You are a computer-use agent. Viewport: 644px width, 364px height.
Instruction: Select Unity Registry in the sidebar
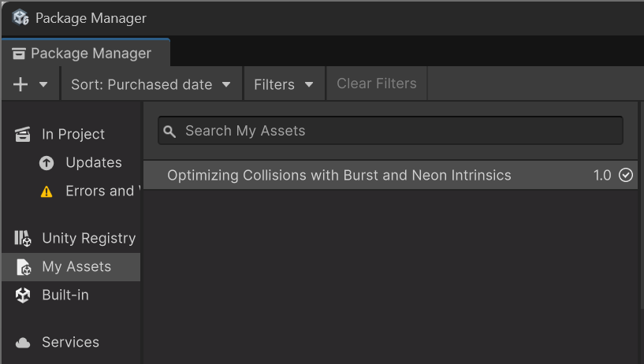(71, 239)
